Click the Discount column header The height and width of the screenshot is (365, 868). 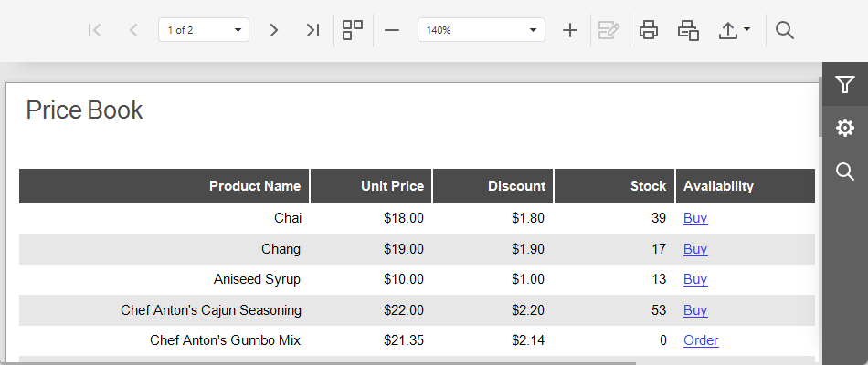pyautogui.click(x=492, y=186)
